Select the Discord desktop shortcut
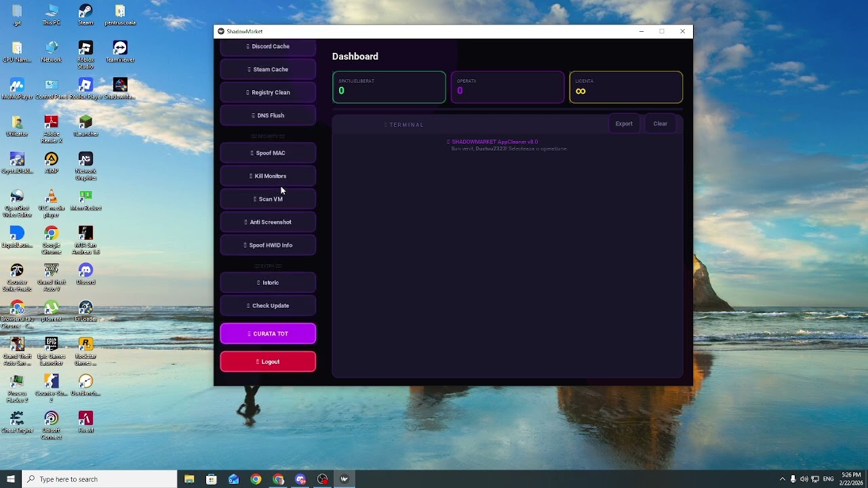The width and height of the screenshot is (868, 488). point(85,274)
